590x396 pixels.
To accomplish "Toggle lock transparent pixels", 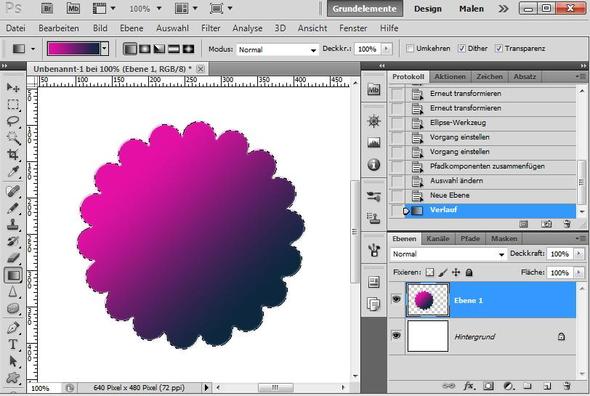I will pos(430,272).
